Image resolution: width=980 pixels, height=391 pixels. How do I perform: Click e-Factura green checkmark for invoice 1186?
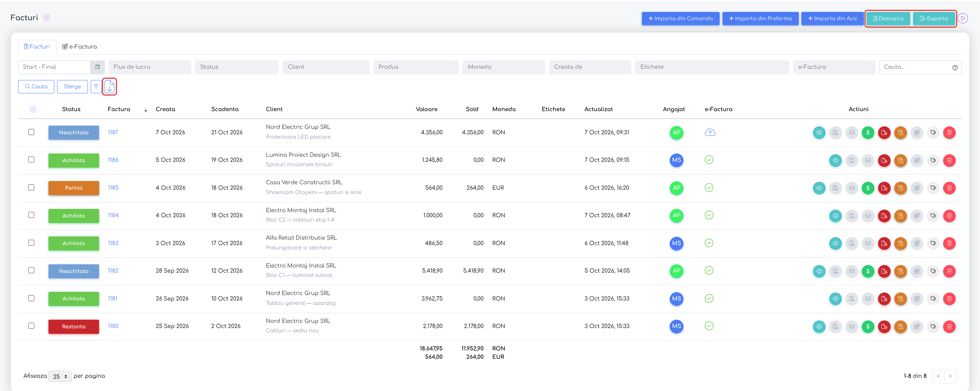[709, 160]
